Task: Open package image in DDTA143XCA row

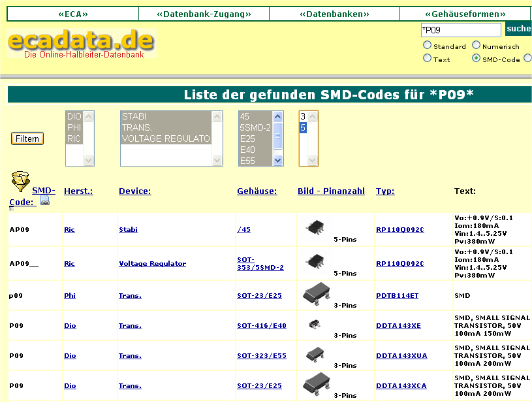Action: coord(316,383)
